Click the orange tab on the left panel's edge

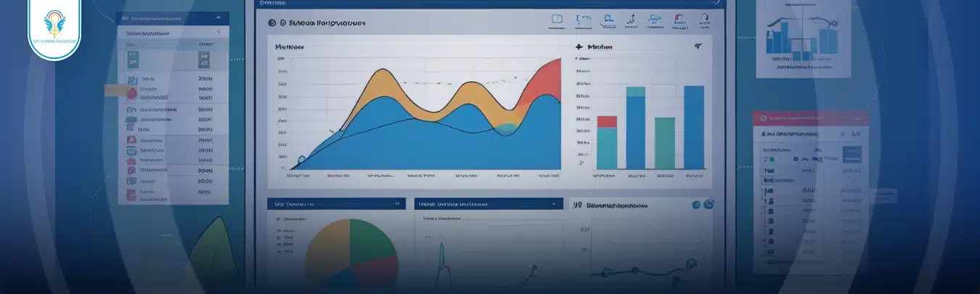pos(115,91)
